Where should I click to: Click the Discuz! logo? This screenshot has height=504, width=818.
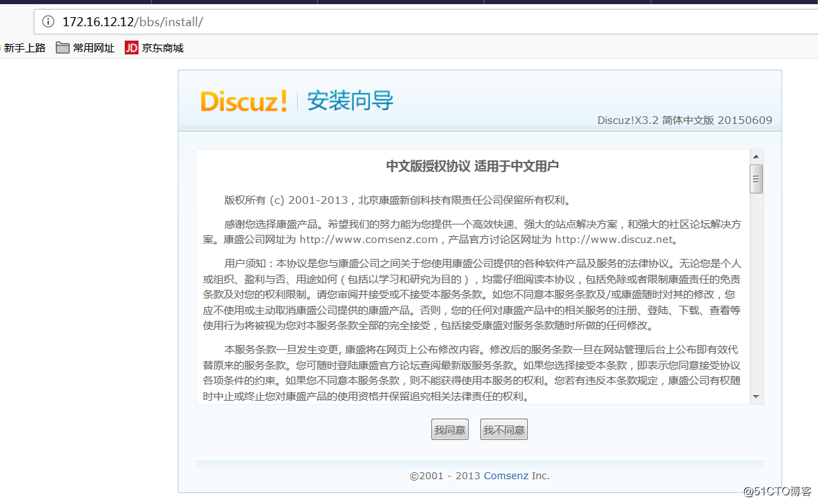point(244,101)
